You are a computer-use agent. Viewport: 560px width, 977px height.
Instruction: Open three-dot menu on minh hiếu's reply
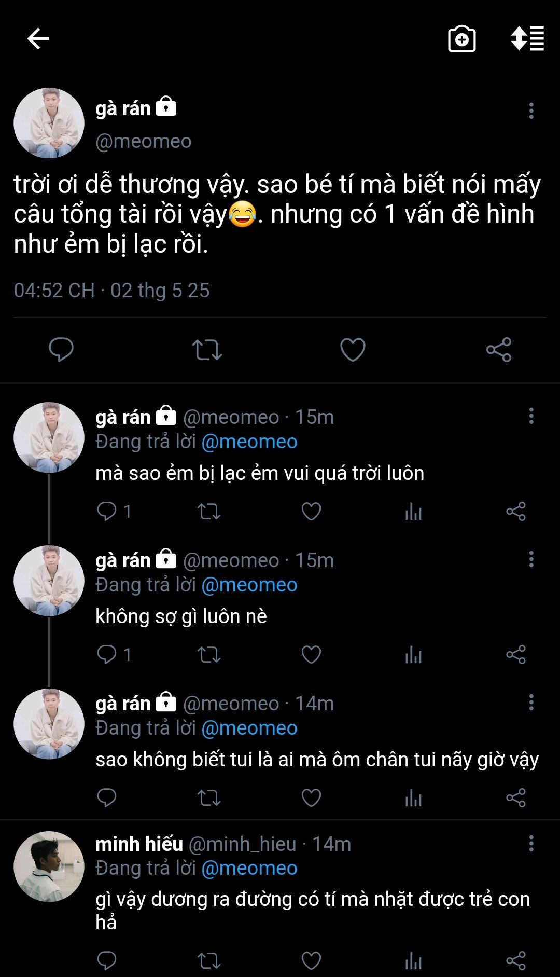click(x=531, y=844)
